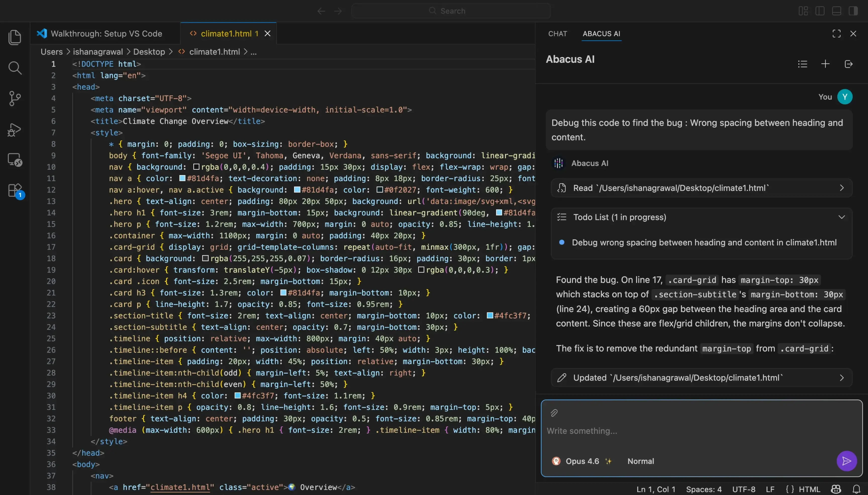This screenshot has width=868, height=495.
Task: Open the Explorer view in activity bar
Action: click(x=15, y=37)
